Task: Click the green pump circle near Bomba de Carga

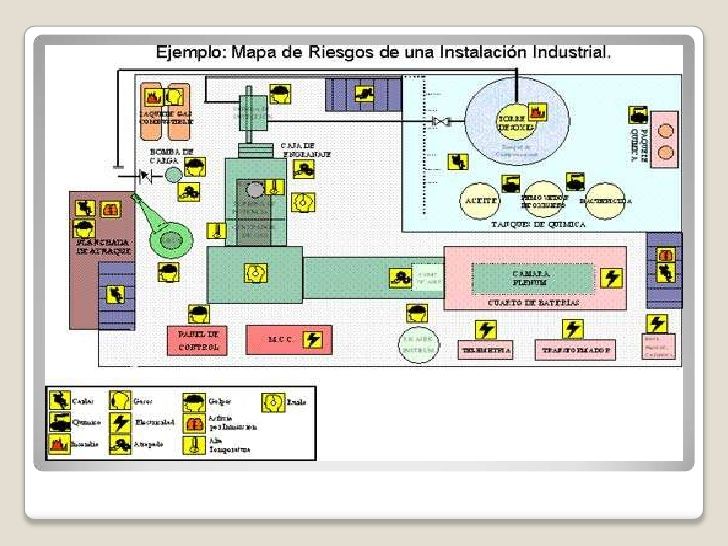Action: (174, 175)
